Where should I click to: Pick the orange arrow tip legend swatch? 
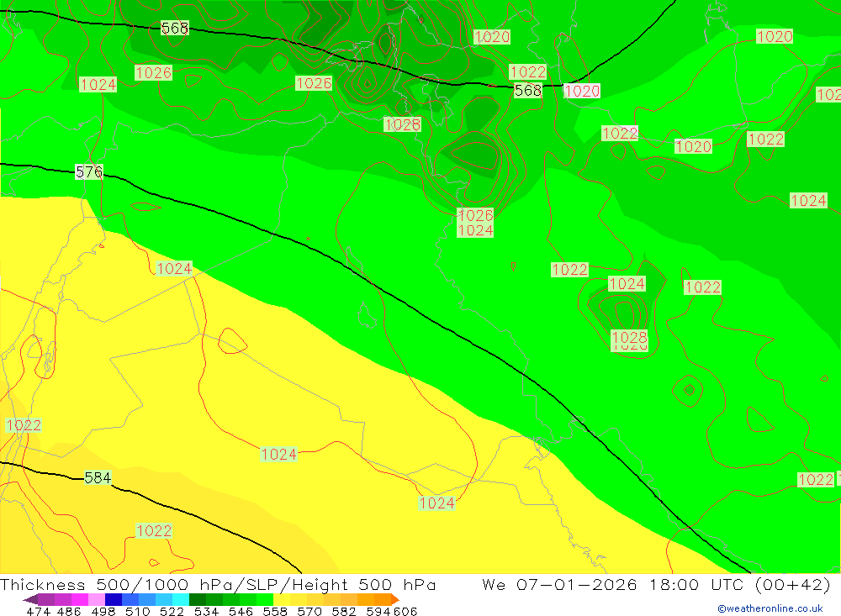395,599
